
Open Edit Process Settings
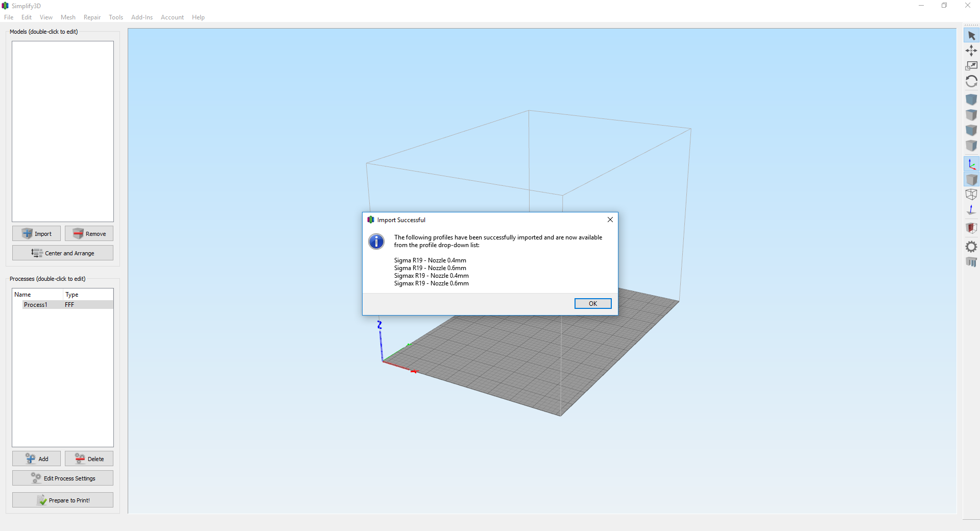63,478
